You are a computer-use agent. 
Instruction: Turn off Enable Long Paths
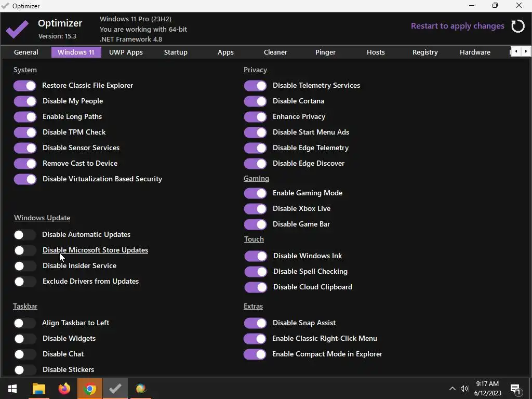25,117
